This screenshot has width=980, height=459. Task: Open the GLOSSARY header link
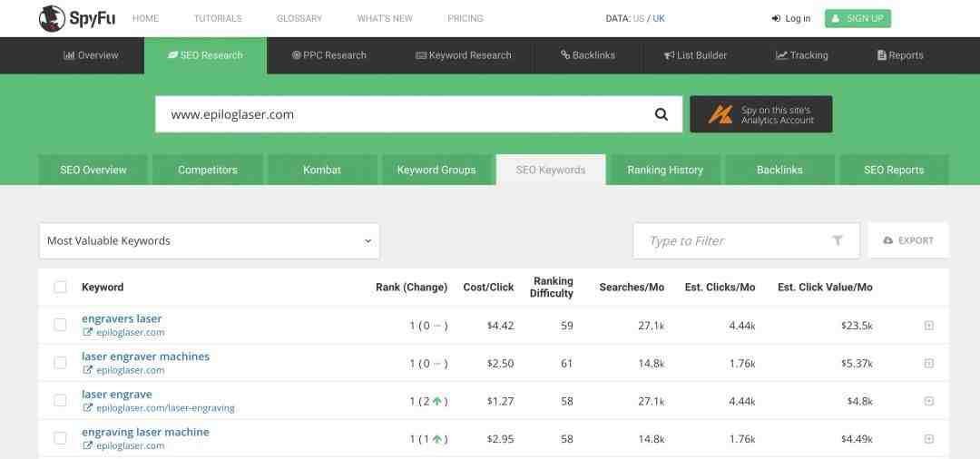pyautogui.click(x=299, y=19)
